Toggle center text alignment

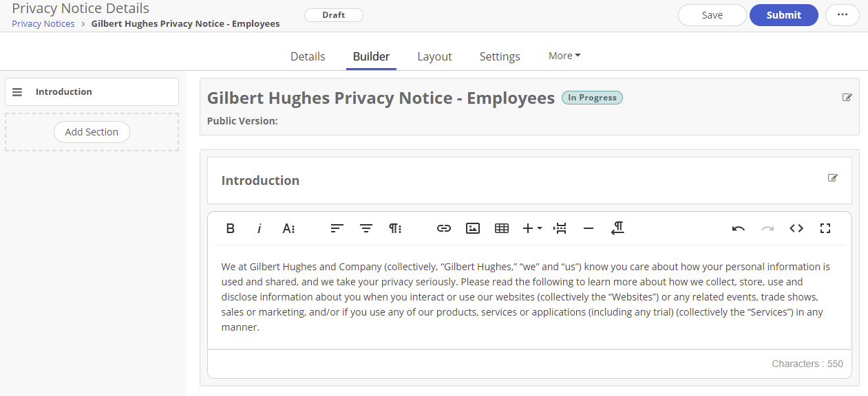(366, 228)
